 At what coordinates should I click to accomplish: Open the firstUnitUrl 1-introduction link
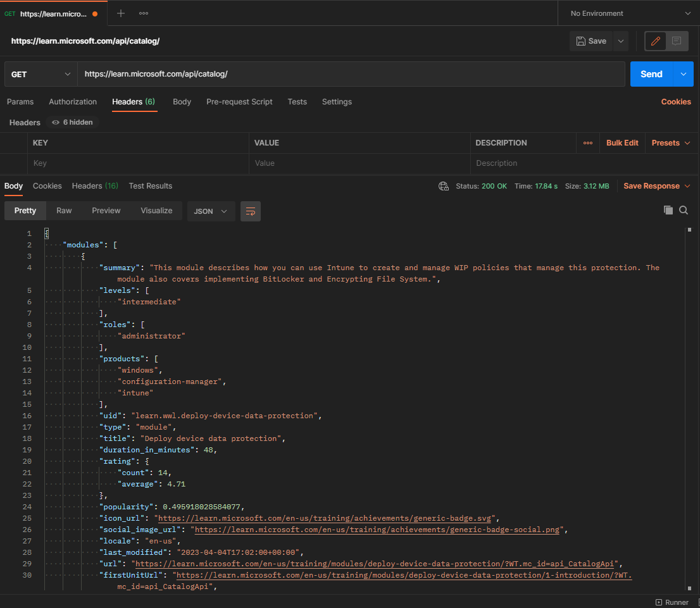click(404, 575)
